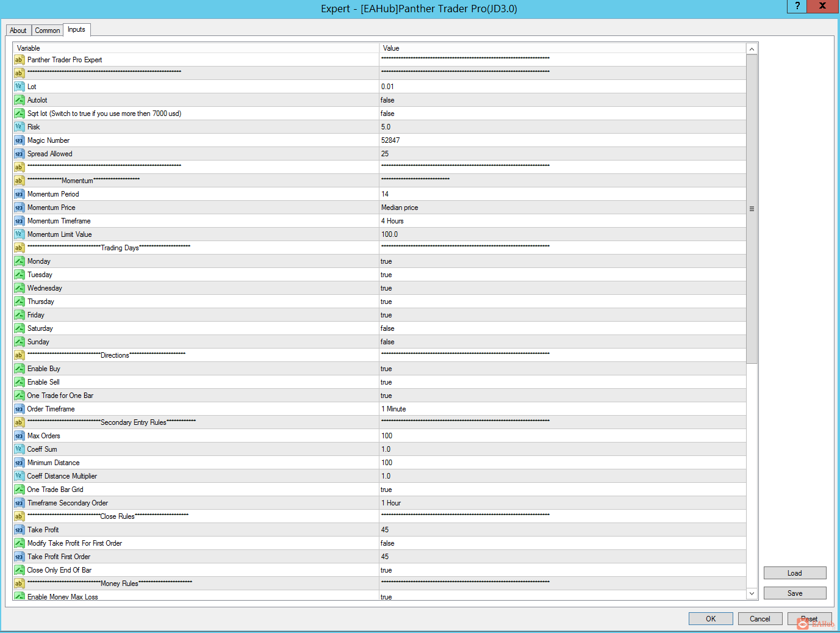Click the Load button
The width and height of the screenshot is (840, 633).
click(795, 573)
